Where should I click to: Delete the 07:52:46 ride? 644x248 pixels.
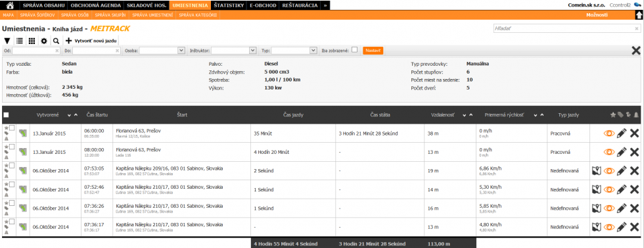click(635, 189)
